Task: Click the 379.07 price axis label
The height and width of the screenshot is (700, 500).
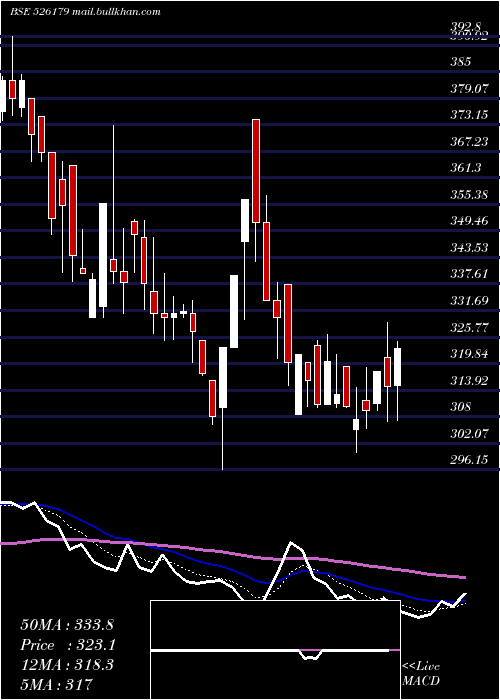Action: click(469, 88)
